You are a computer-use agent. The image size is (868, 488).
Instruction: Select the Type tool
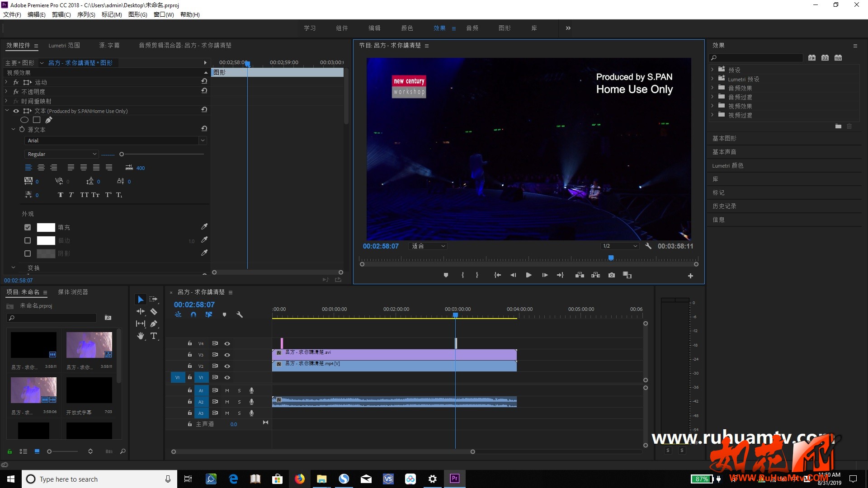pyautogui.click(x=154, y=336)
